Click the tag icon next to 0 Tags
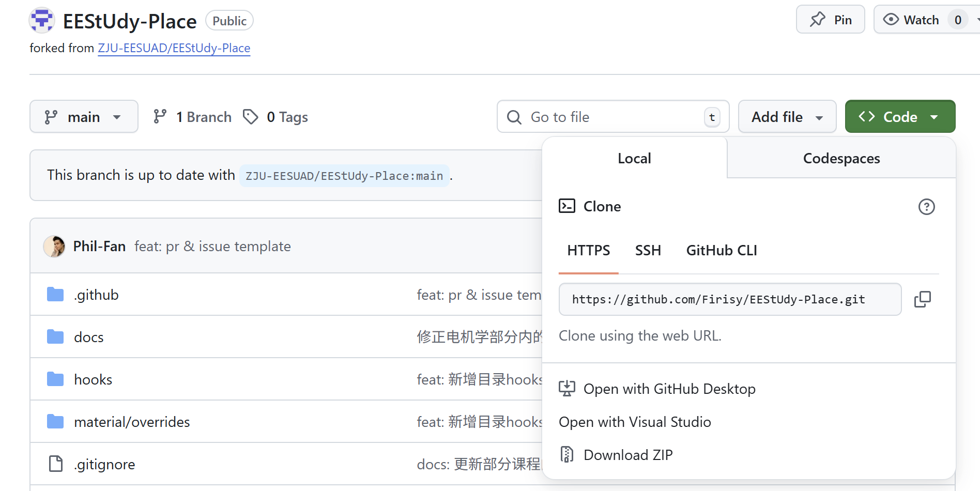Viewport: 980px width, 491px height. [251, 117]
